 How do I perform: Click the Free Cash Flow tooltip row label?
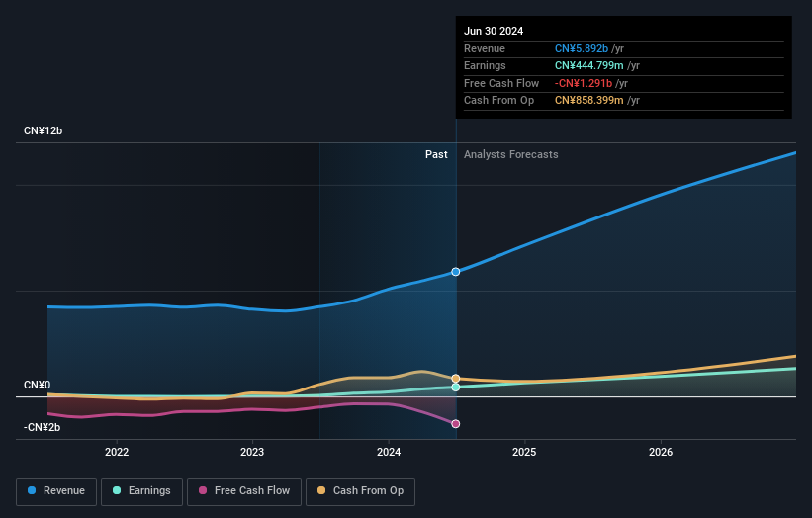tap(501, 83)
